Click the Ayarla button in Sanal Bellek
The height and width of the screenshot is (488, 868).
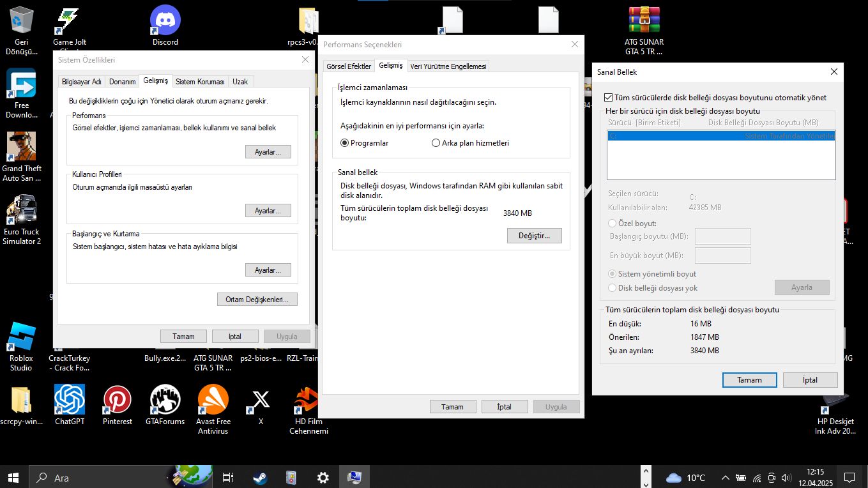pyautogui.click(x=802, y=287)
